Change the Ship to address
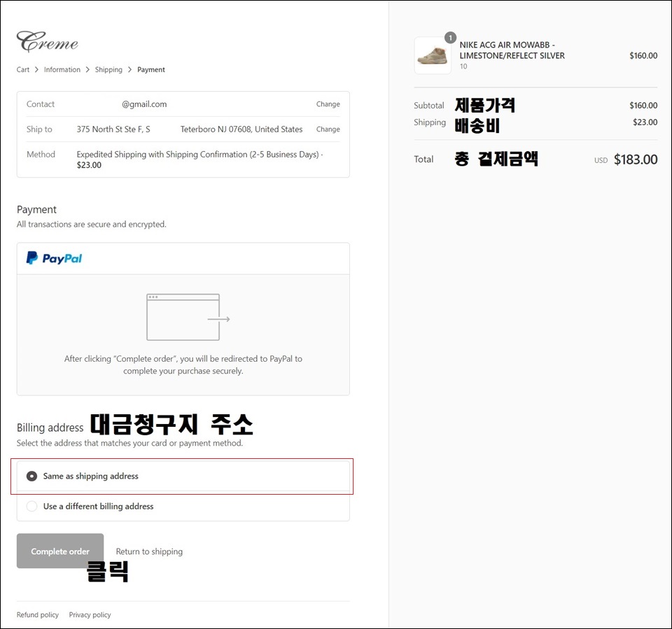The height and width of the screenshot is (629, 672). [x=328, y=129]
